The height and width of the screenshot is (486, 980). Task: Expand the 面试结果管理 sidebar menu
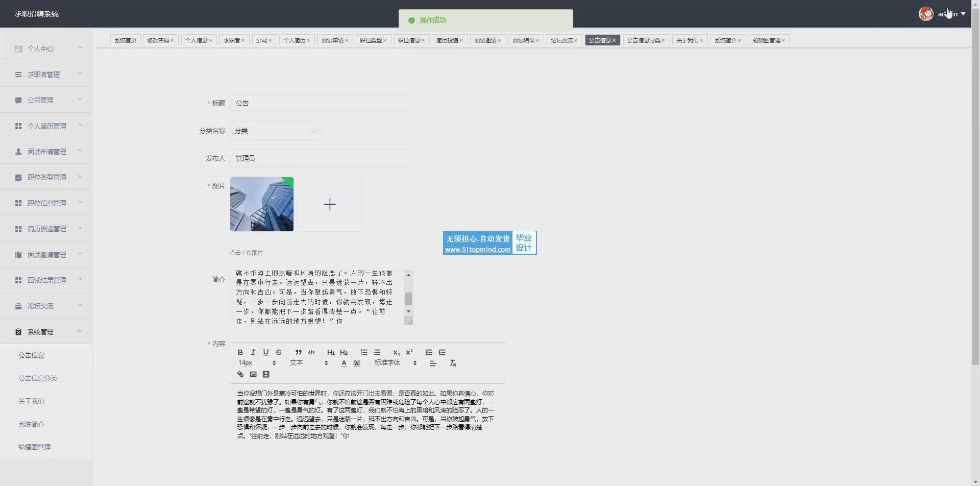click(46, 280)
